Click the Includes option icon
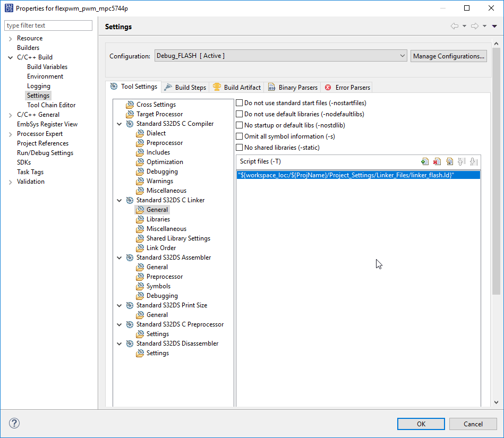504x438 pixels. [140, 152]
